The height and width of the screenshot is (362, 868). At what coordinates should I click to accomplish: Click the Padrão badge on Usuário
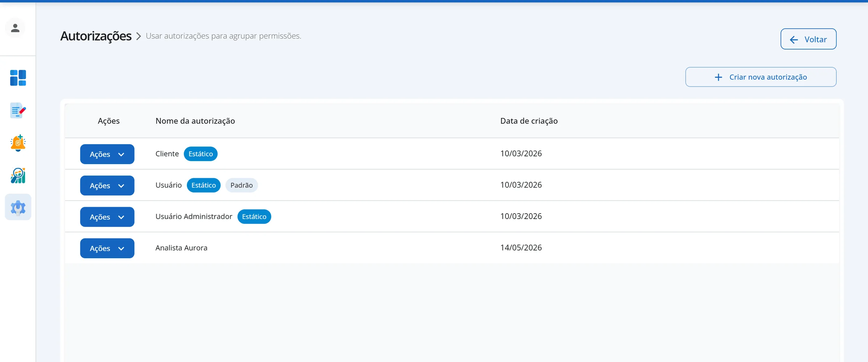tap(242, 185)
